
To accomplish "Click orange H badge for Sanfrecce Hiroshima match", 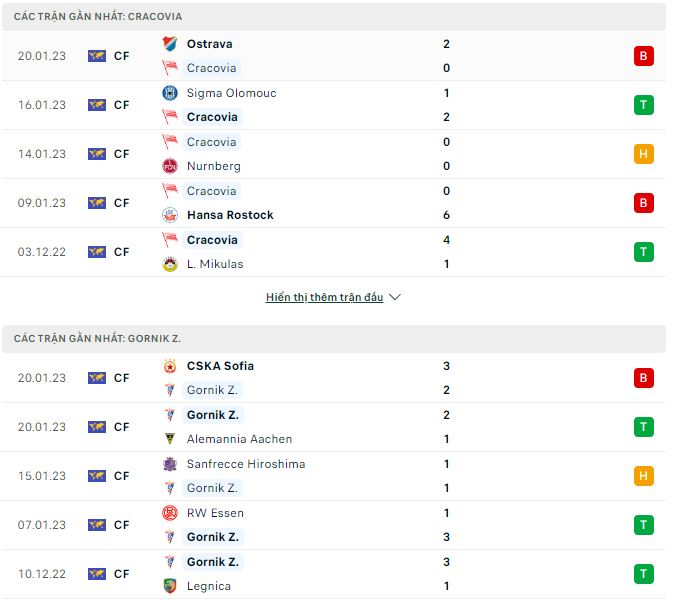I will [x=644, y=476].
